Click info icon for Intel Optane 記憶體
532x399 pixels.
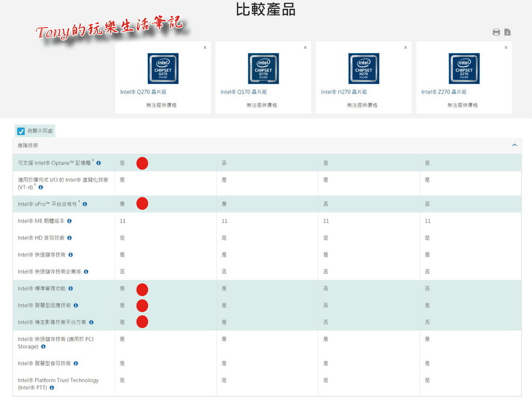click(98, 163)
